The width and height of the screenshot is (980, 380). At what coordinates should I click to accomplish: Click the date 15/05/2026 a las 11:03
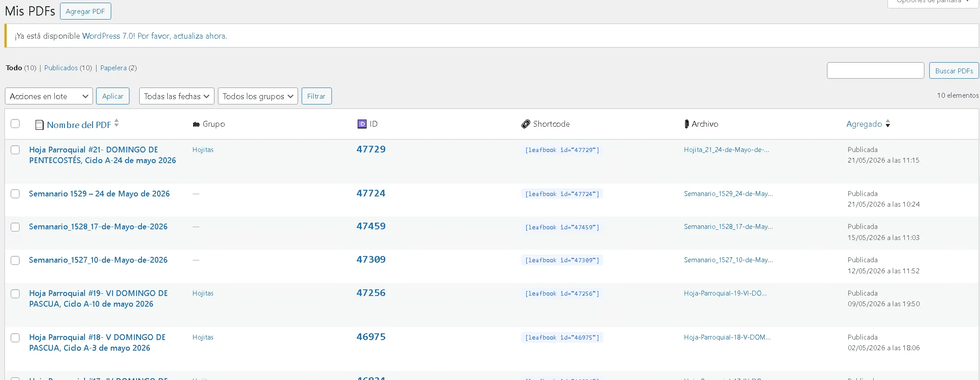[x=883, y=238]
